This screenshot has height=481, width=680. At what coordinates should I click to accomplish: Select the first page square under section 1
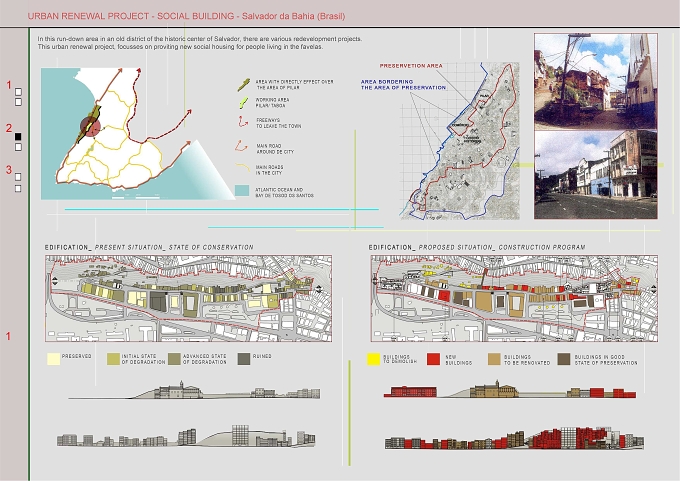pyautogui.click(x=18, y=92)
